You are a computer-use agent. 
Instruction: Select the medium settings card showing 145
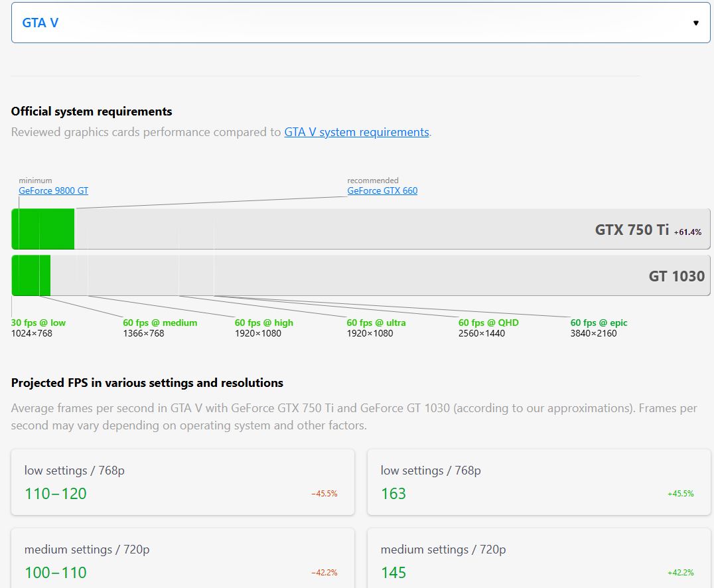pyautogui.click(x=539, y=558)
